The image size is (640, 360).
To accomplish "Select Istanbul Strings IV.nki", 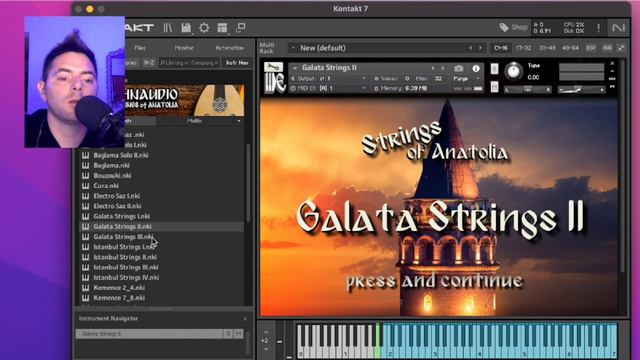I will [126, 278].
